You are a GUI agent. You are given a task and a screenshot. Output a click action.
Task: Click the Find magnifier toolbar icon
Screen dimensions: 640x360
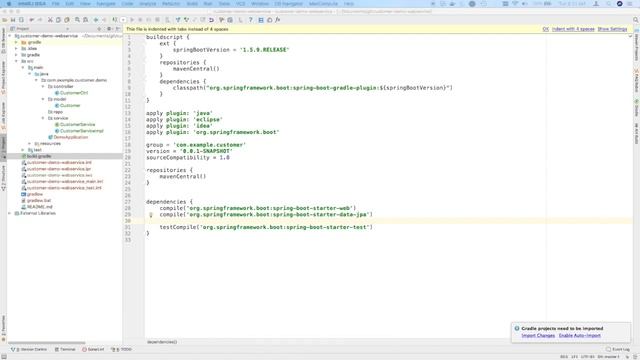pos(77,20)
